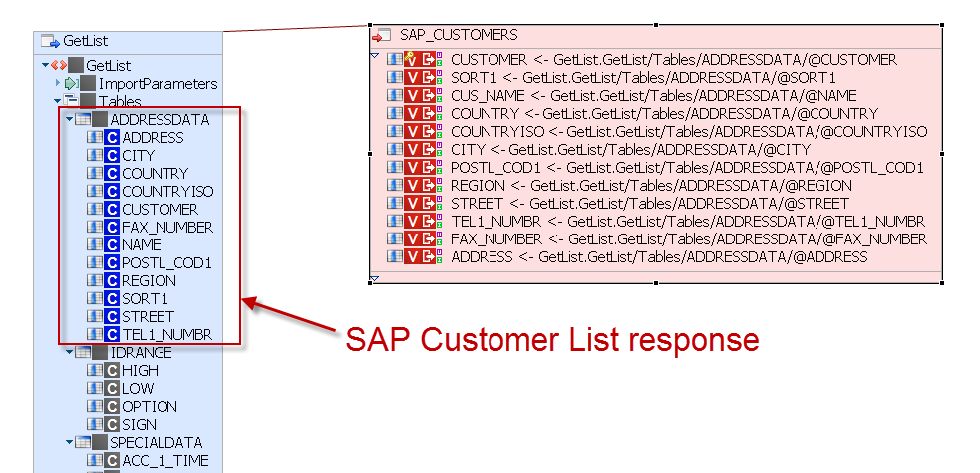Collapse the Tables node
The image size is (980, 473).
[x=58, y=101]
